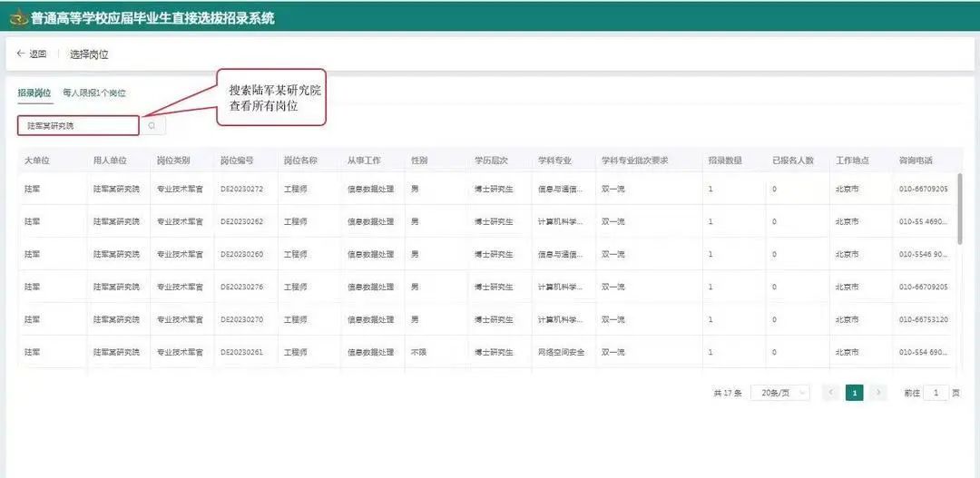This screenshot has width=980, height=478.
Task: Click the 每人限报1个岗位 label
Action: point(94,93)
